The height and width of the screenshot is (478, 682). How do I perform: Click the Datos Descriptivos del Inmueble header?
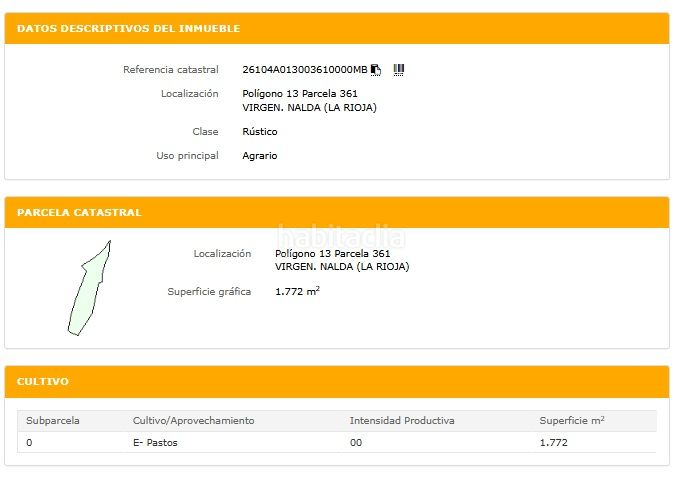[x=128, y=29]
